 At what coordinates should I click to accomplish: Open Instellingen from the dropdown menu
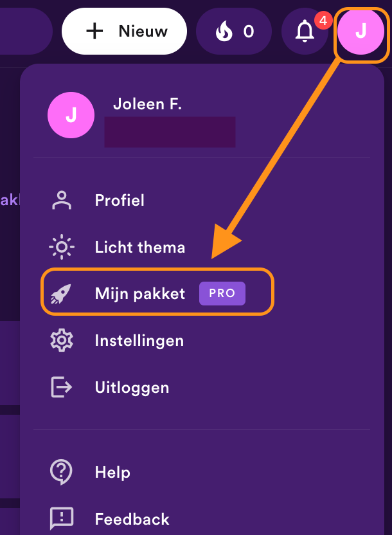139,340
